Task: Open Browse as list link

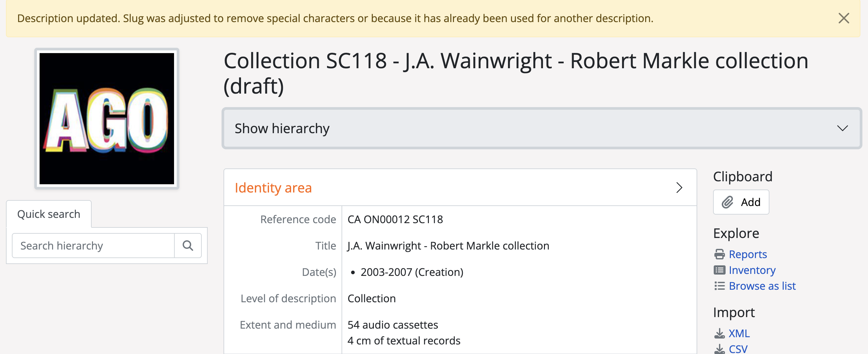Action: [762, 286]
